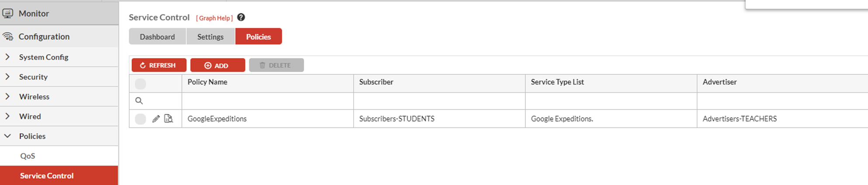Click the Configuration wireless icon
This screenshot has height=185, width=868.
[x=8, y=37]
